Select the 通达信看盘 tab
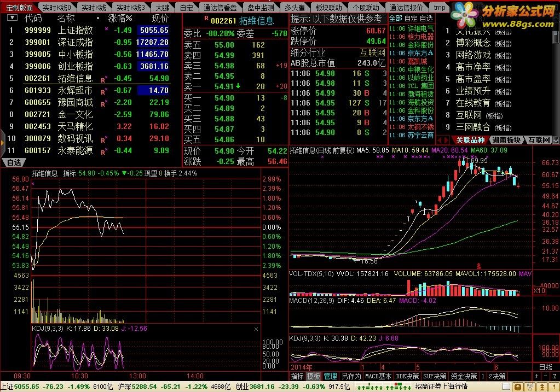This screenshot has height=392, width=560. click(220, 8)
